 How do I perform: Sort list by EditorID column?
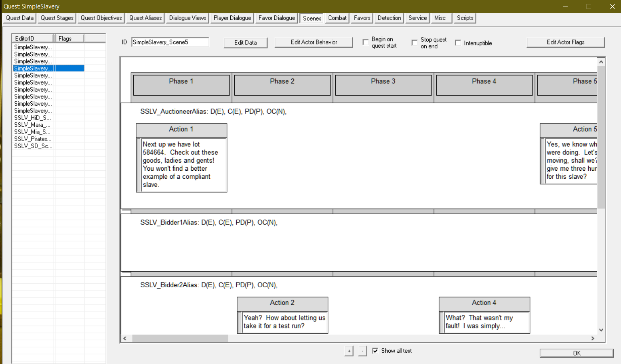point(33,38)
